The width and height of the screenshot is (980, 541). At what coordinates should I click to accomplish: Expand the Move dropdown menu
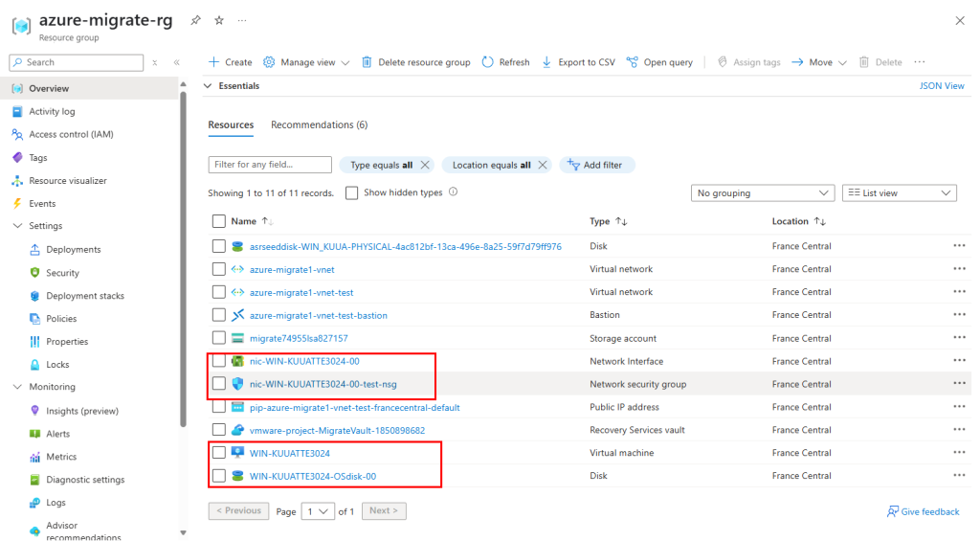pyautogui.click(x=842, y=62)
